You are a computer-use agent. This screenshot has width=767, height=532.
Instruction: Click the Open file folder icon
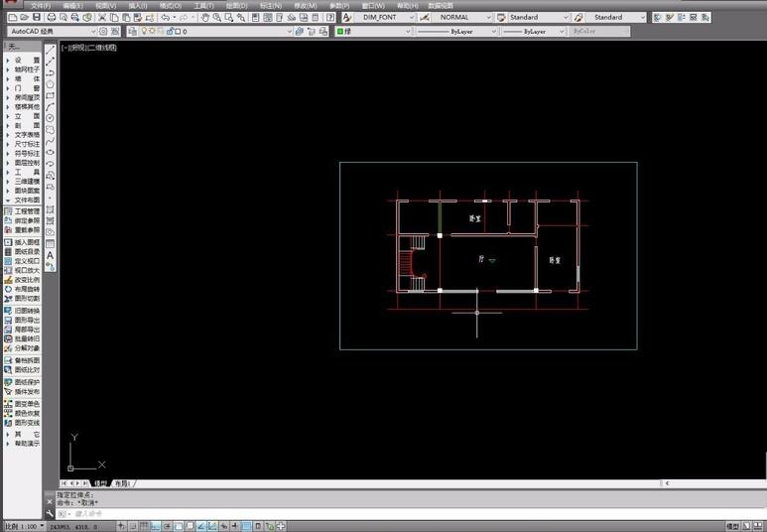point(25,17)
